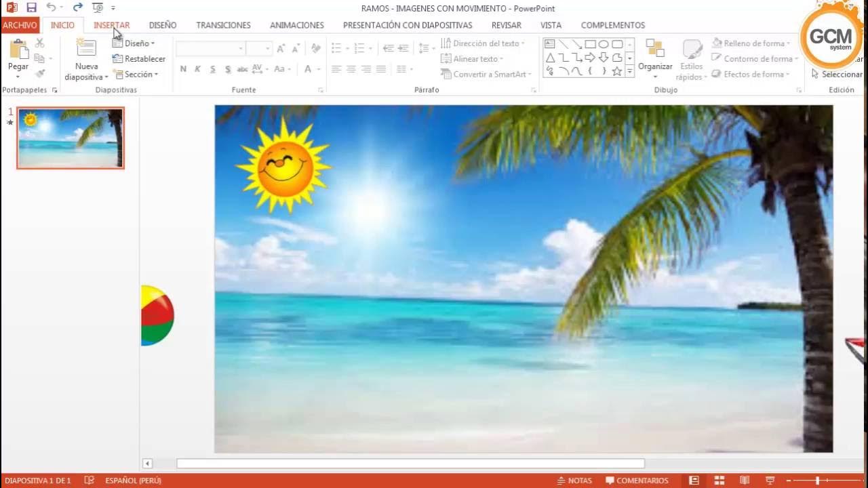Toggle text shadow formatting
The image size is (868, 488).
click(x=227, y=69)
